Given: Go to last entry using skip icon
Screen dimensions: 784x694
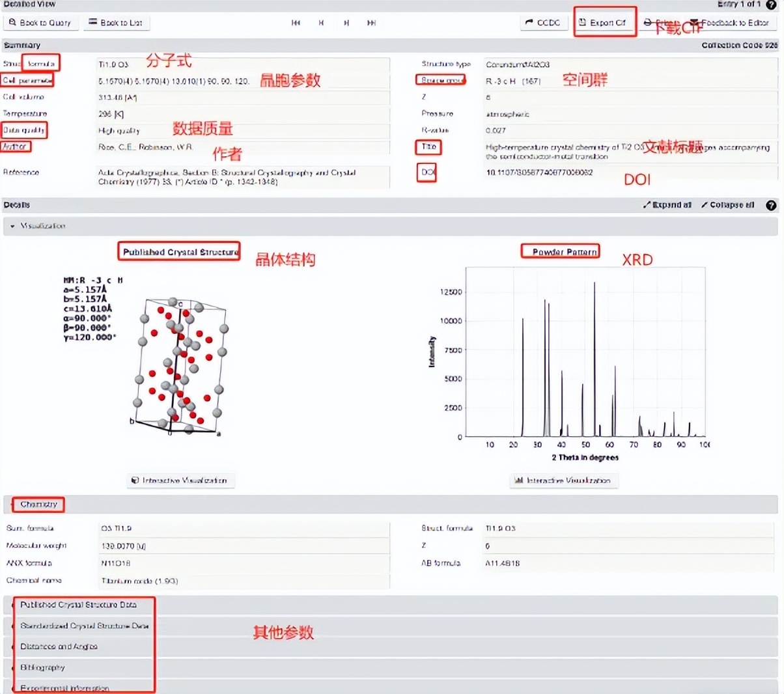Looking at the screenshot, I should coord(371,22).
